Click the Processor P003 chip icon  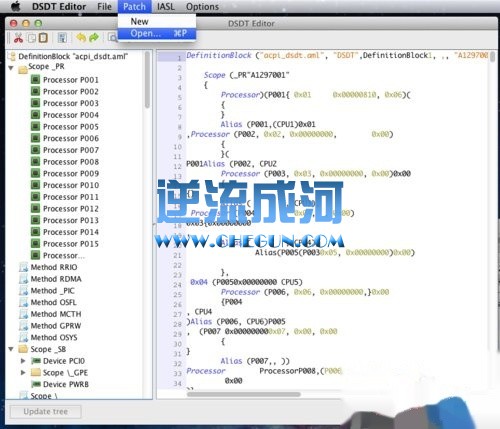tap(35, 103)
